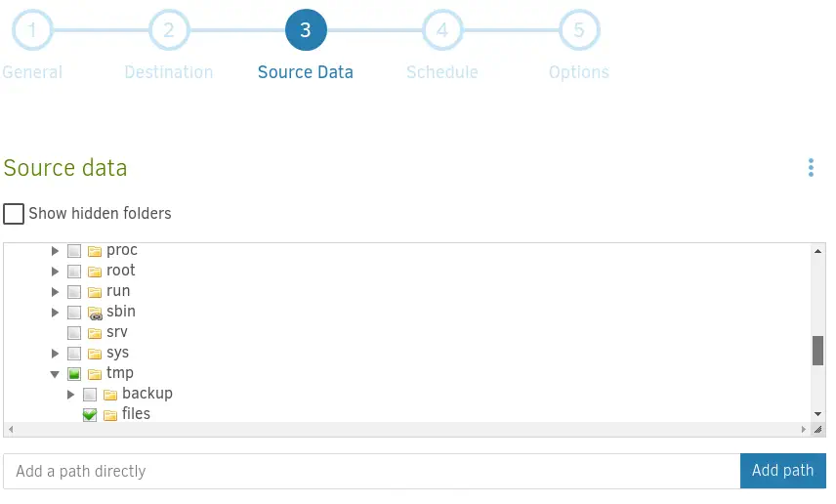836x504 pixels.
Task: Go to step 1 General
Action: [x=32, y=30]
